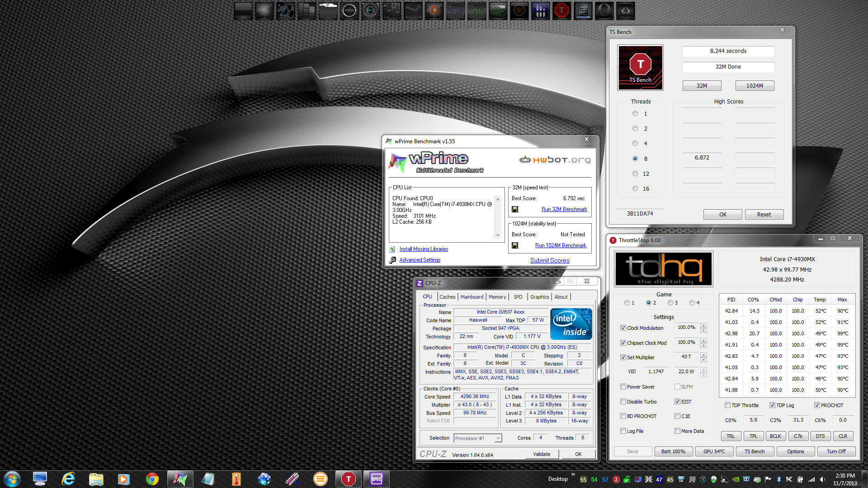Select Game profile 3 radio button
The image size is (868, 488).
pyautogui.click(x=670, y=303)
